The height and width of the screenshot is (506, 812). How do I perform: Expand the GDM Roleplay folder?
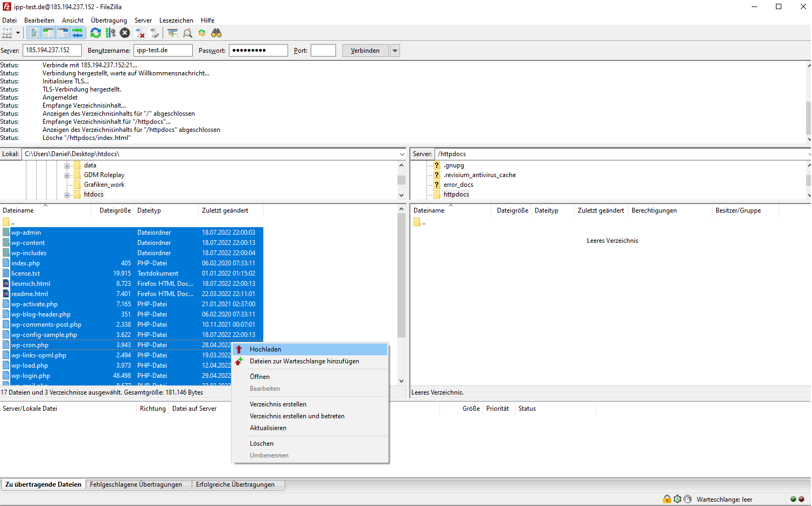[x=67, y=175]
